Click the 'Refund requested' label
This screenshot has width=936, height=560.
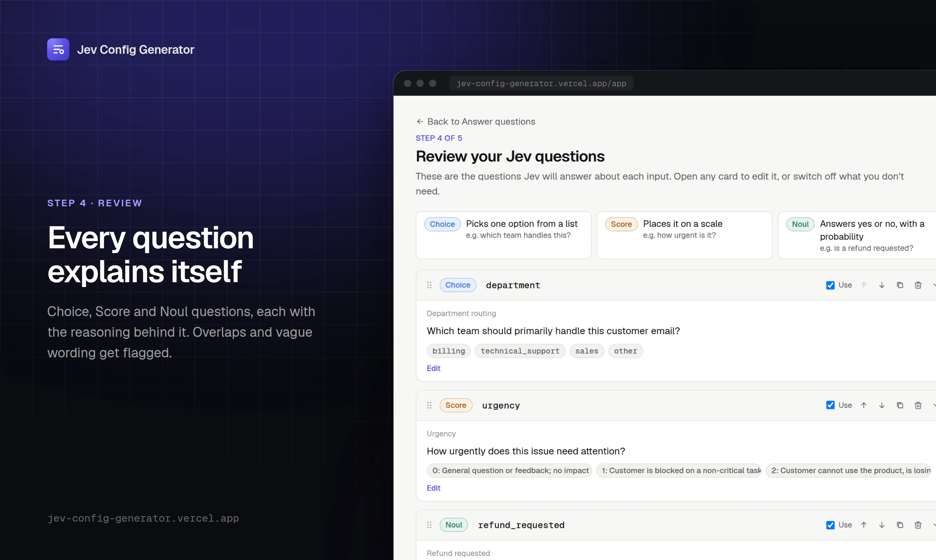[458, 553]
